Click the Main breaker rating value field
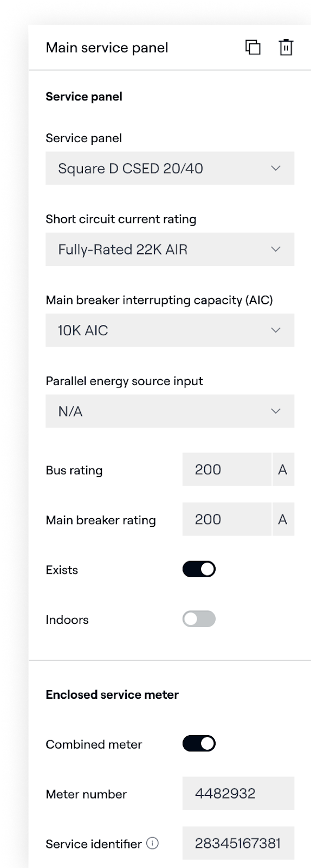311x868 pixels. pyautogui.click(x=226, y=519)
